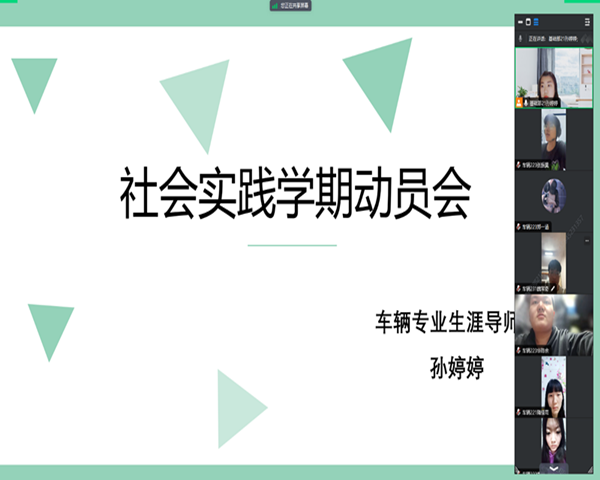Click the green signal strength icon at top
Image resolution: width=600 pixels, height=480 pixels.
pyautogui.click(x=275, y=5)
